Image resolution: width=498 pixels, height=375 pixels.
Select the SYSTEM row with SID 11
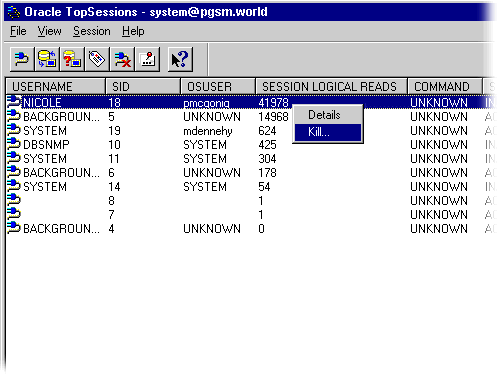[251, 159]
